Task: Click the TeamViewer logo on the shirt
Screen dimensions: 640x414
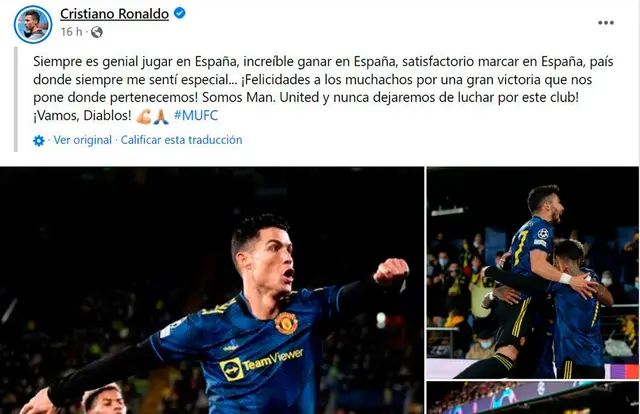Action: coord(262,363)
